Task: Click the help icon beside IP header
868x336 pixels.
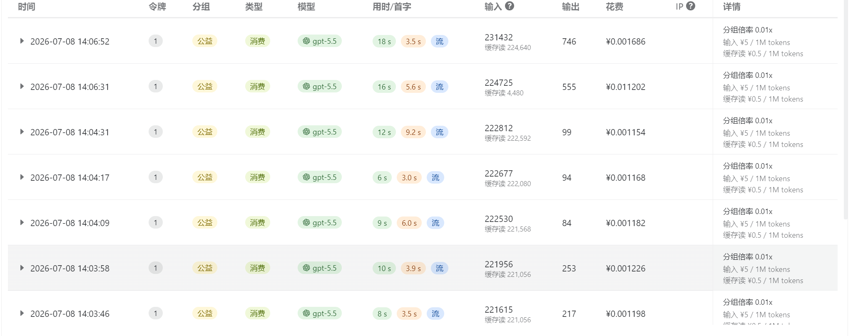Action: coord(691,6)
